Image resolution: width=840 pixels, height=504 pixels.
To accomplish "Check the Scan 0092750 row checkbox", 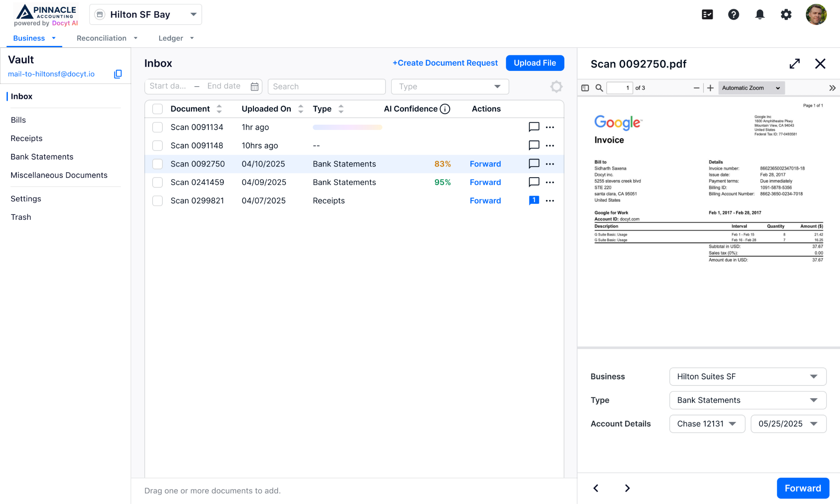I will [x=157, y=164].
